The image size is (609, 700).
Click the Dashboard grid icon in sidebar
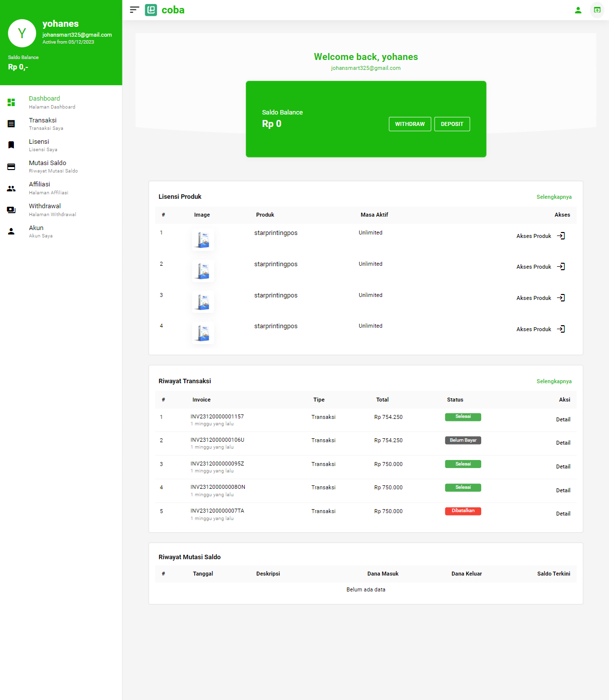(11, 102)
